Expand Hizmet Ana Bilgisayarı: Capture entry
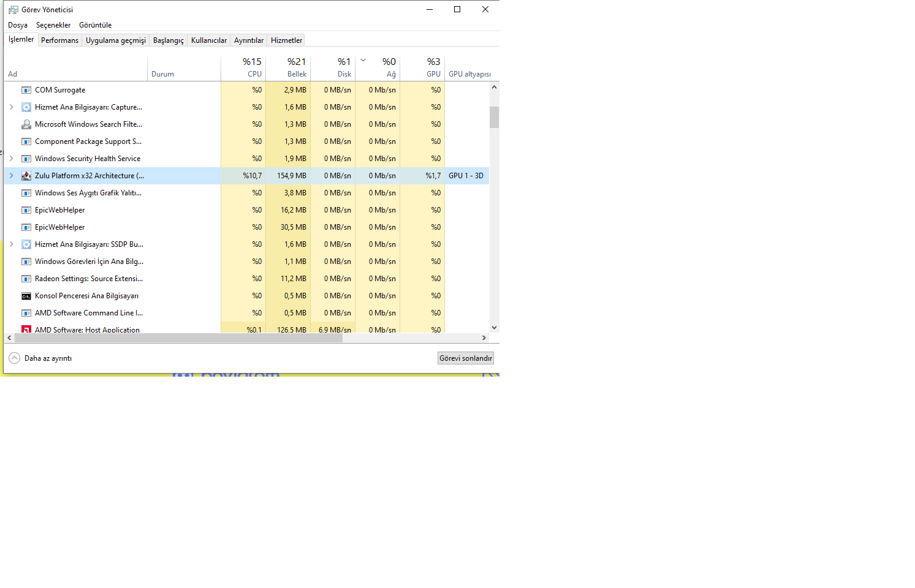 tap(11, 107)
